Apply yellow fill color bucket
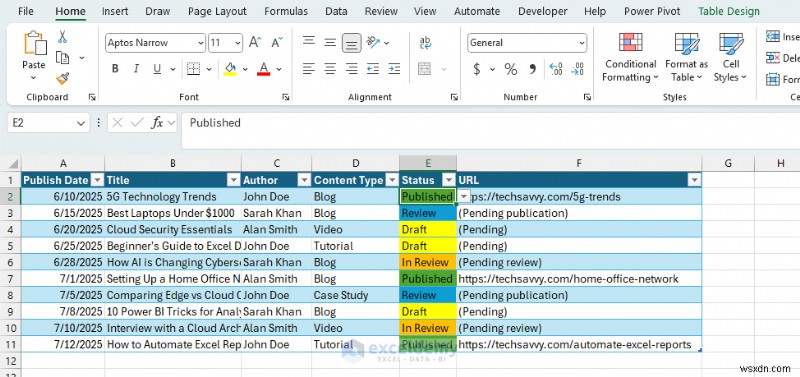The image size is (800, 377). click(230, 68)
